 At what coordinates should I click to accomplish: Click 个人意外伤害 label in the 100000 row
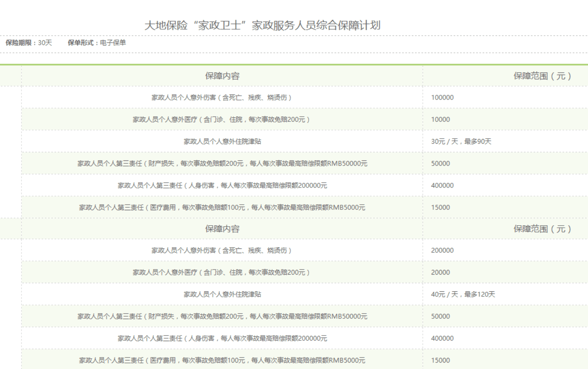click(x=222, y=98)
